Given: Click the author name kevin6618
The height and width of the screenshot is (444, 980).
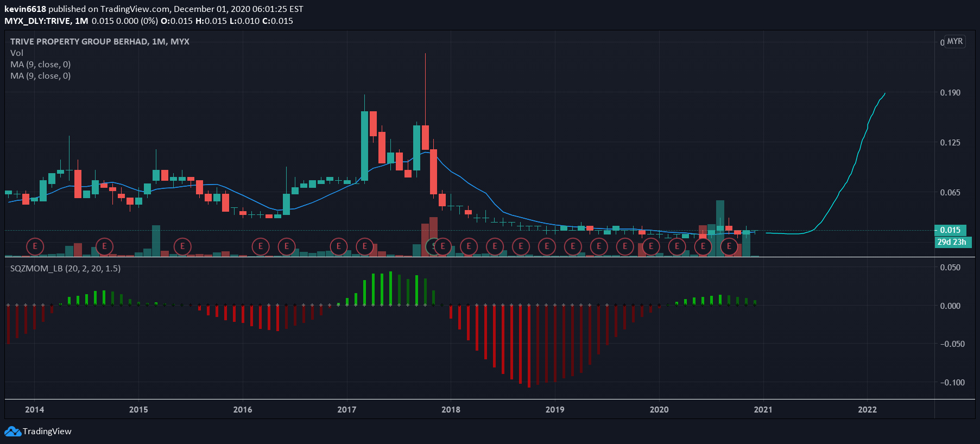Looking at the screenshot, I should point(25,9).
